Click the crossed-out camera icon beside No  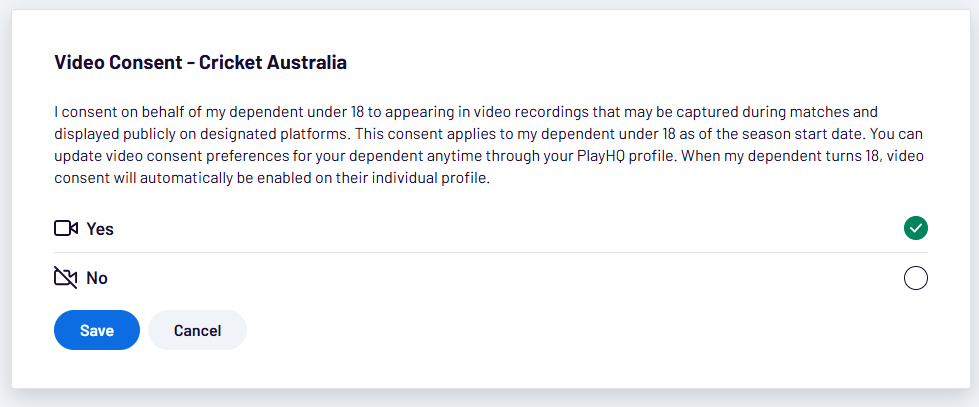[x=65, y=278]
